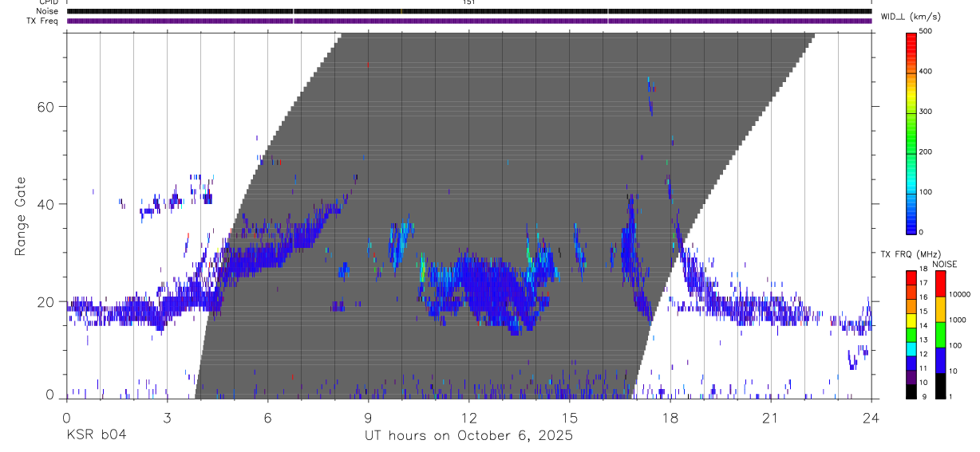This screenshot has height=452, width=980.
Task: Click the 151 CPID value above the plot
Action: click(x=468, y=2)
